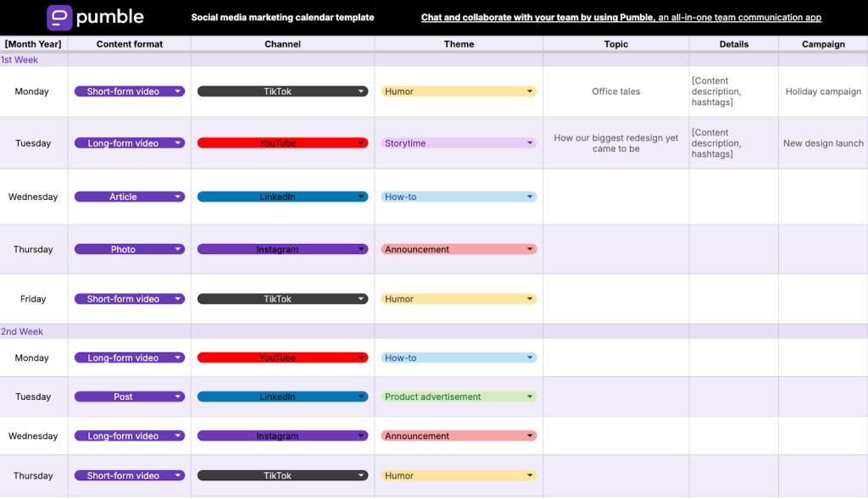Select the Office tales topic cell
This screenshot has height=499, width=868.
[616, 91]
